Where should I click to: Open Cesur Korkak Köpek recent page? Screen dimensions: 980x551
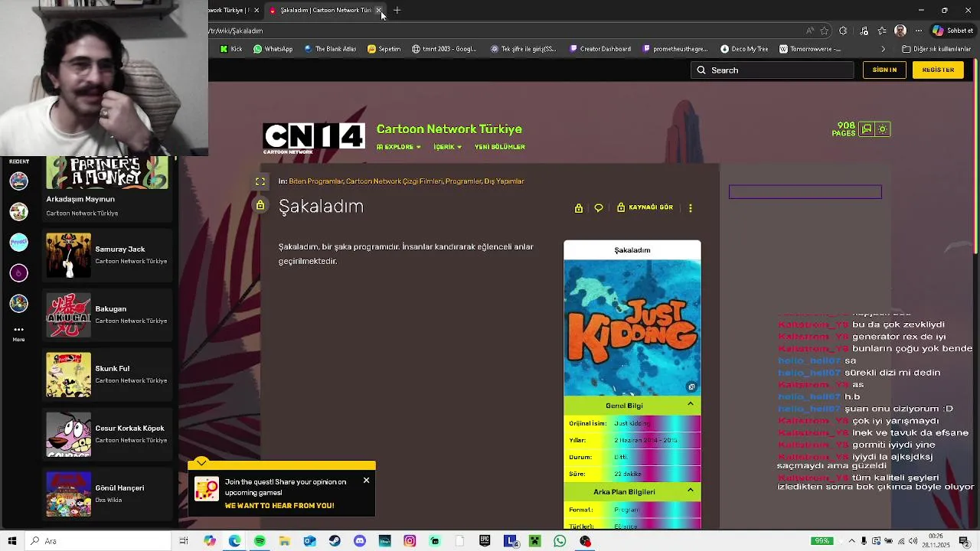click(x=107, y=434)
